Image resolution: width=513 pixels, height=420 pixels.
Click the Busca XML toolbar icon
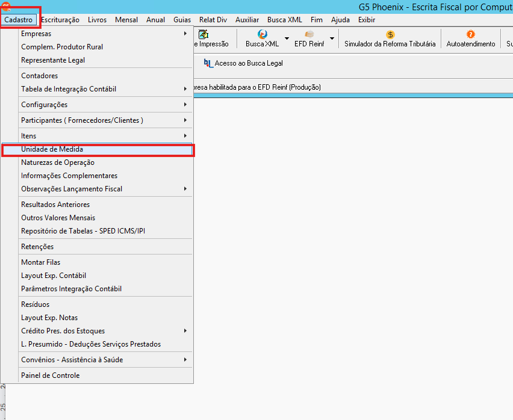[262, 34]
